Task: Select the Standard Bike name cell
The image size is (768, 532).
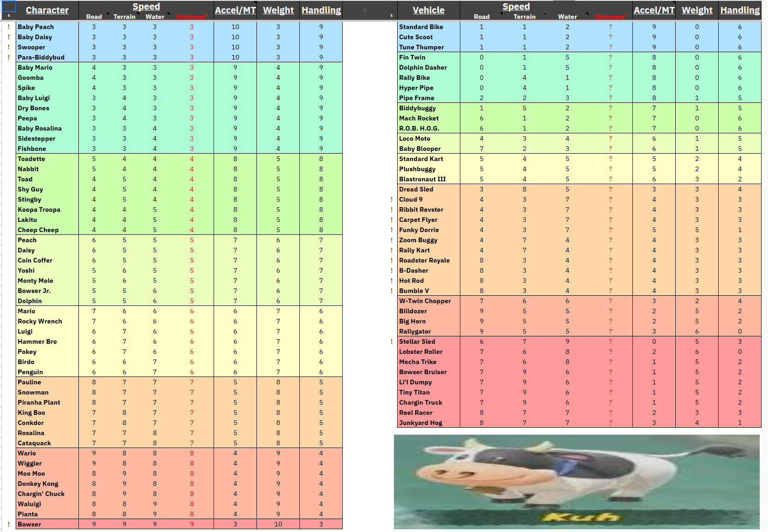Action: [x=429, y=27]
